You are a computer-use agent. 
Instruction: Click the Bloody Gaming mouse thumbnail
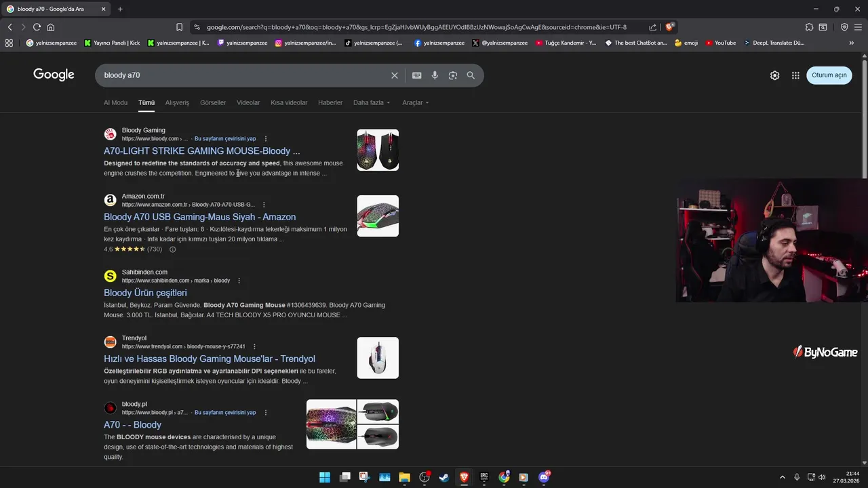378,150
